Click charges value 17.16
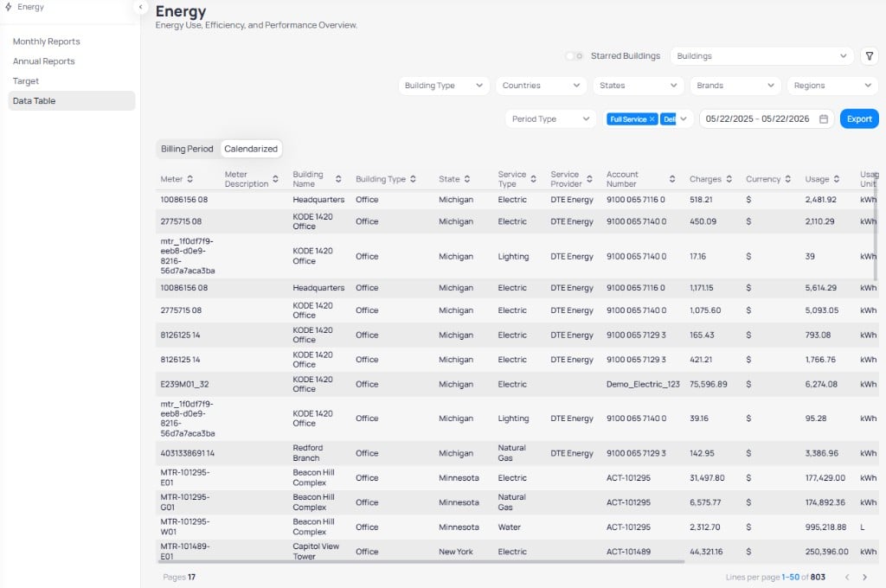Viewport: 886px width, 588px height. point(697,257)
